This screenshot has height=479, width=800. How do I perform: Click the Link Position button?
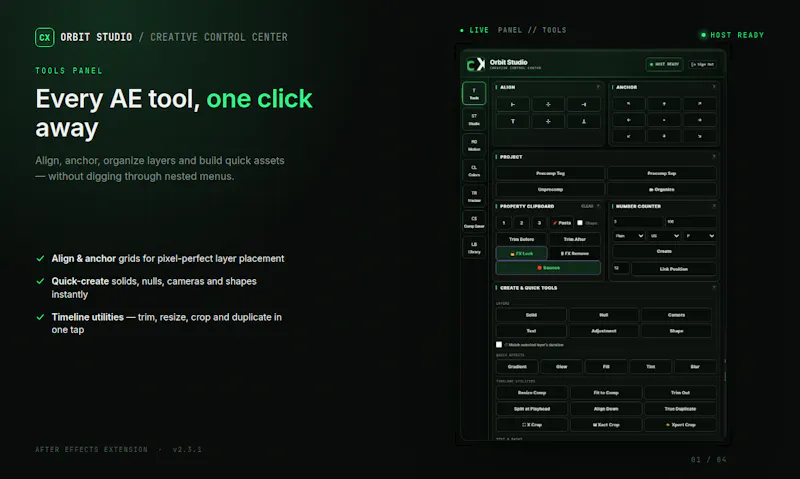click(x=673, y=269)
